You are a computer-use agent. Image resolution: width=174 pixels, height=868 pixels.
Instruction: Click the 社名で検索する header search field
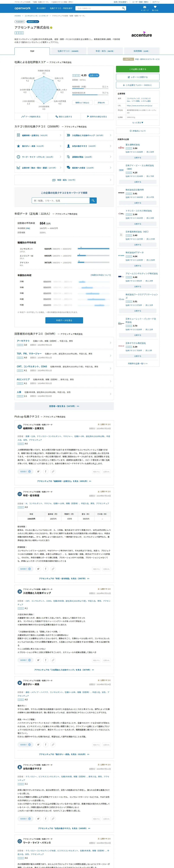point(98,8)
